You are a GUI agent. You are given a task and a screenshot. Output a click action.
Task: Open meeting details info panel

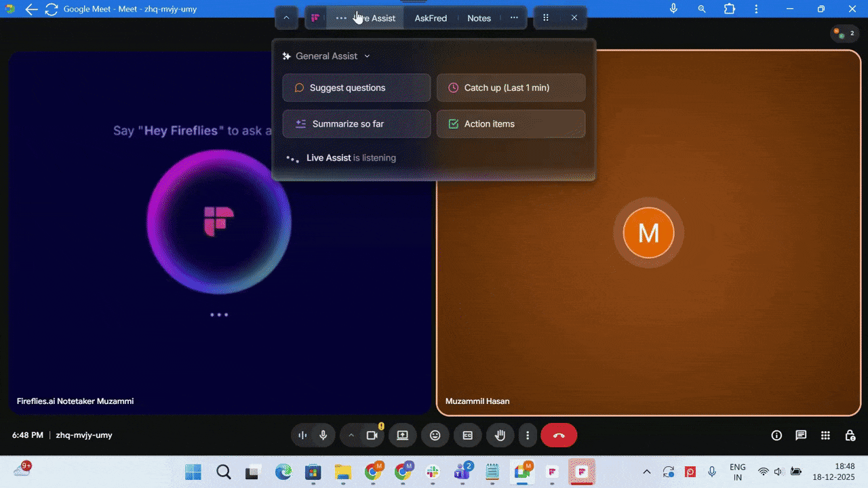point(776,435)
